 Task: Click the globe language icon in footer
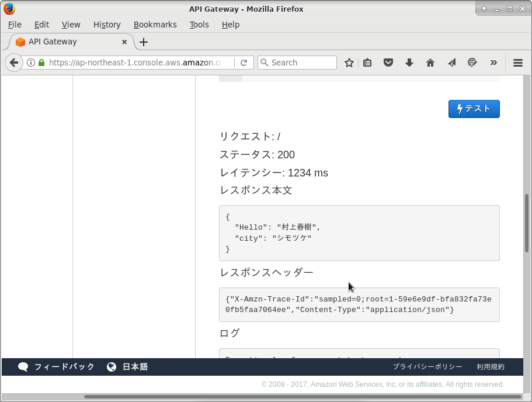[x=112, y=367]
